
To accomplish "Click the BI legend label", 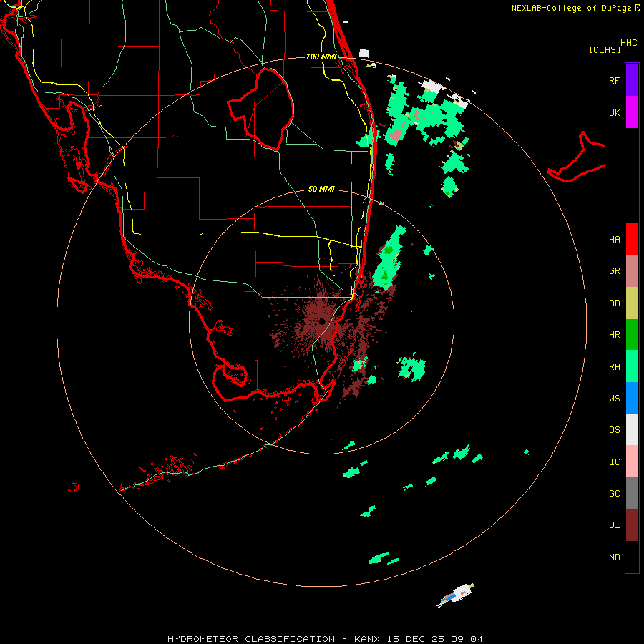I will (x=614, y=525).
